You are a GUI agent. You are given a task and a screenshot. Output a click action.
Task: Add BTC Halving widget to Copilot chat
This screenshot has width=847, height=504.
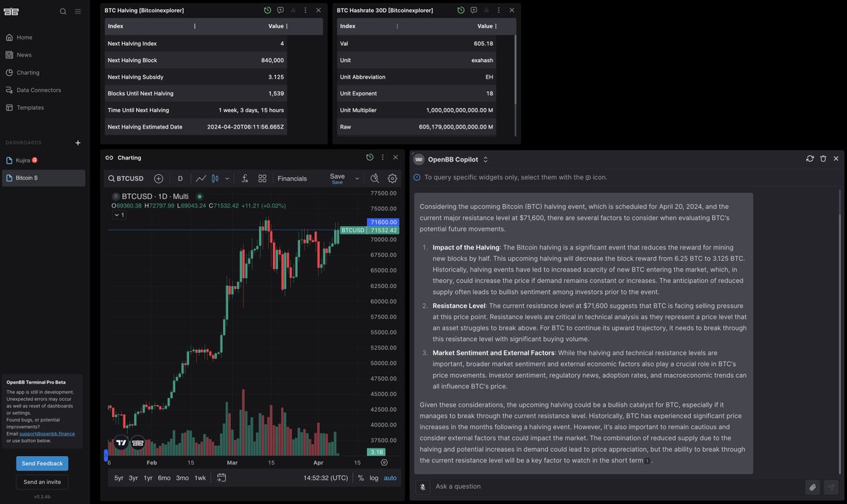(x=280, y=11)
